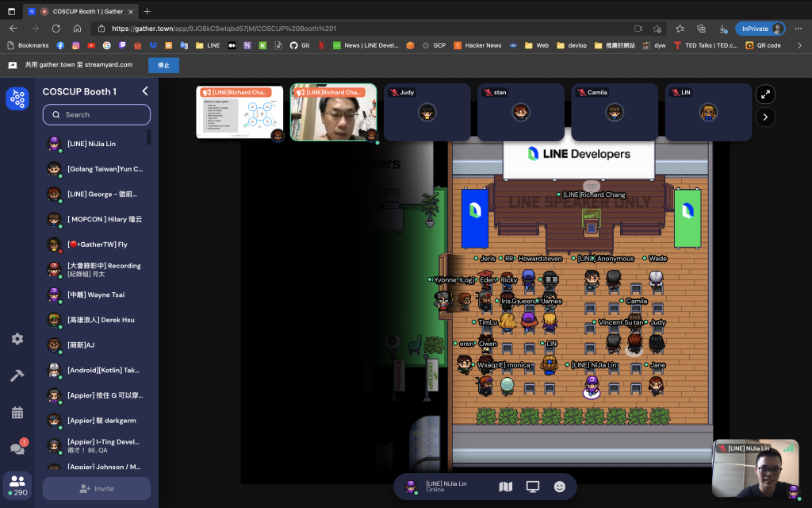Open participants list showing 290 online
Screen dimensions: 812x508
(x=17, y=486)
